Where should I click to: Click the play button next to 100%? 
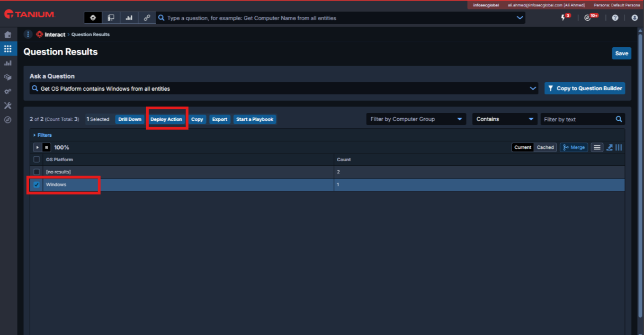[38, 147]
